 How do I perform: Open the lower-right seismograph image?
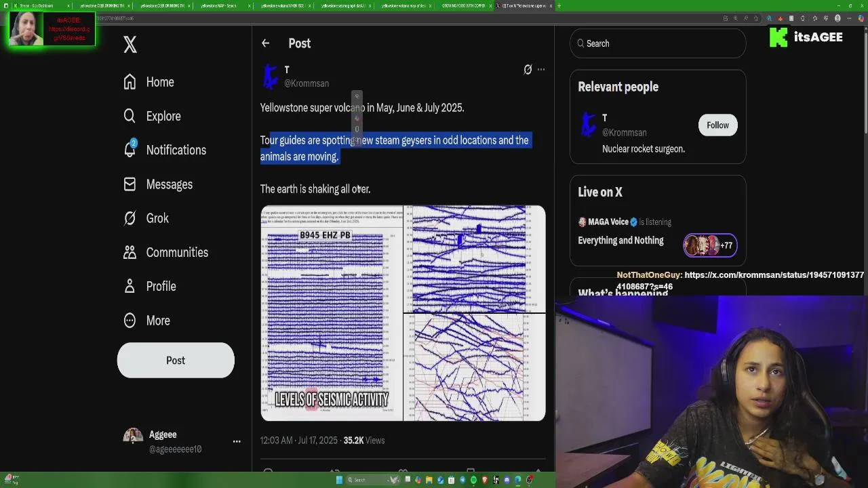(x=475, y=367)
